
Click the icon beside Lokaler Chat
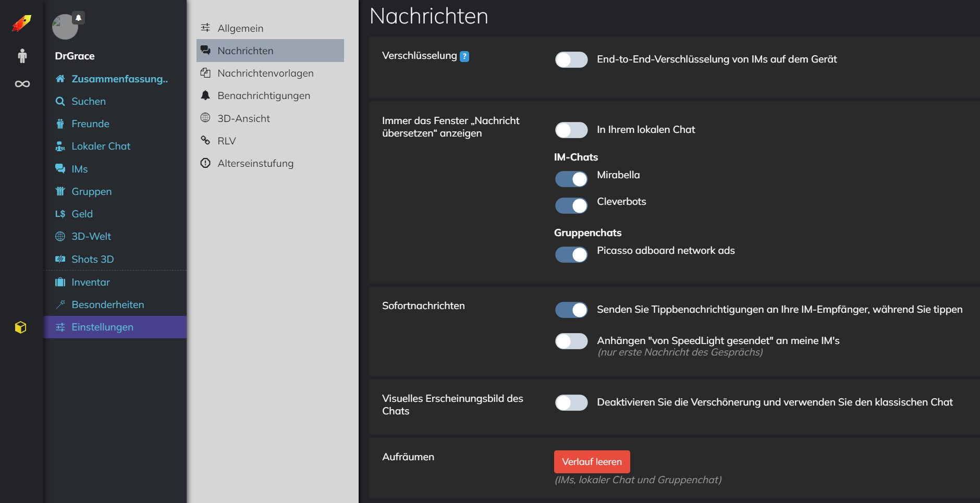click(60, 146)
